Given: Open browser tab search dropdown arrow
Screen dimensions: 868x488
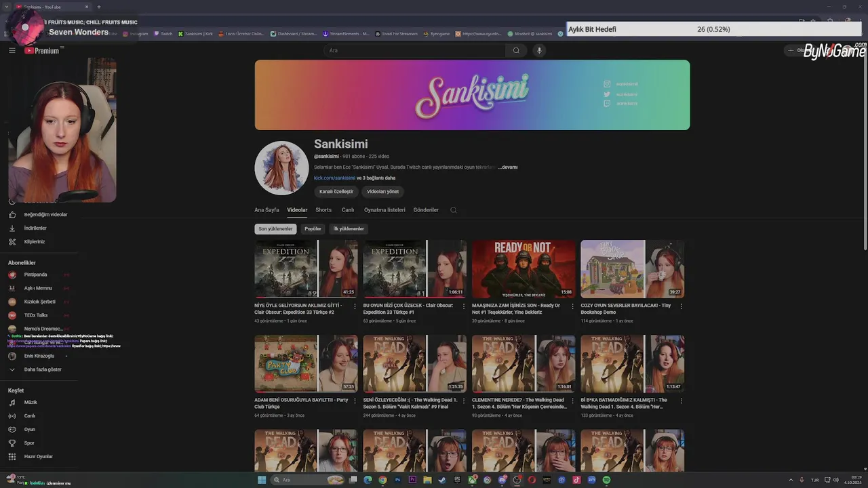Looking at the screenshot, I should pos(7,7).
